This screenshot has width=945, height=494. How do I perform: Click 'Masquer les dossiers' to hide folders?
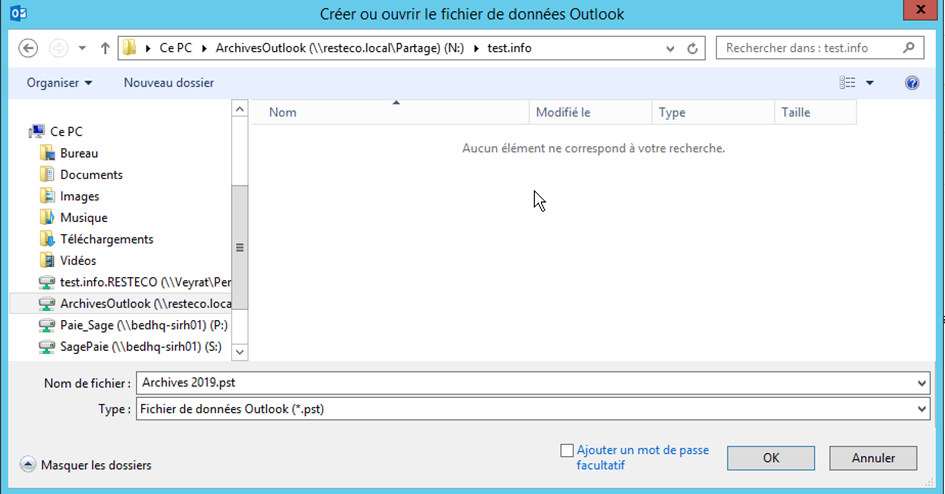[96, 465]
